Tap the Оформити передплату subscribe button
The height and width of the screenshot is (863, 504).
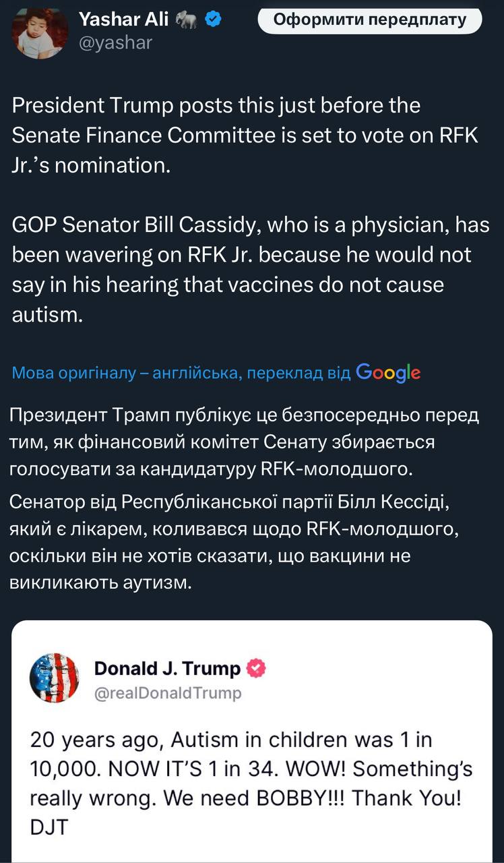370,20
